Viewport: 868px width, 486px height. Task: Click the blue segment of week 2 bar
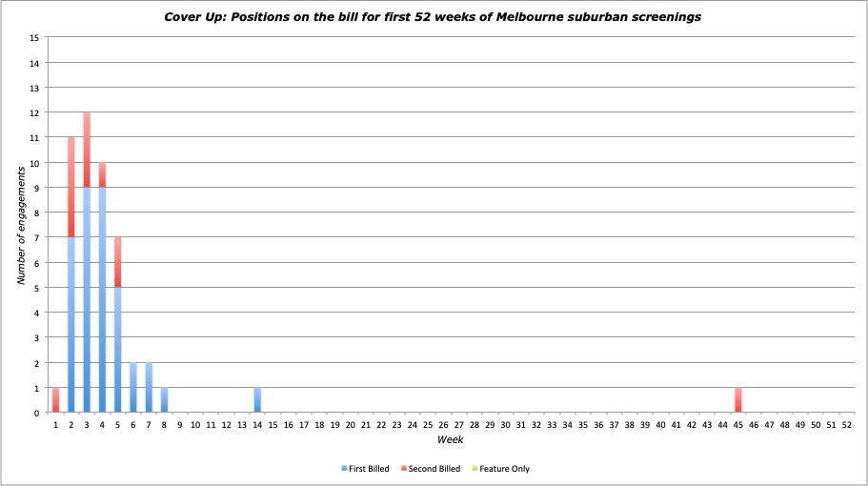click(71, 324)
